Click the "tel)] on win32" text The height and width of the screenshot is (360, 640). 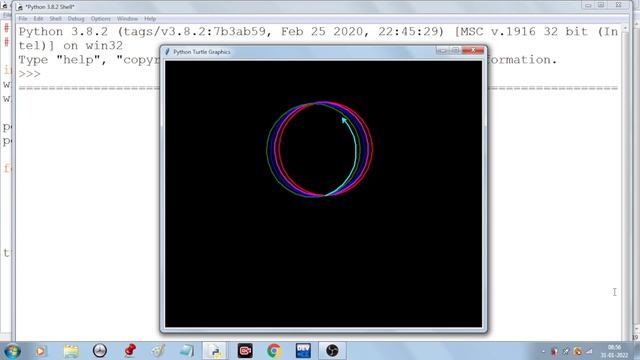71,46
